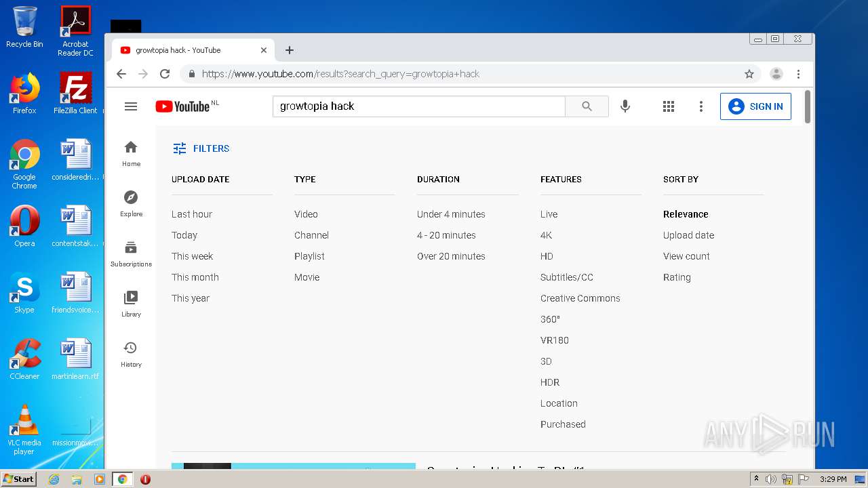Open YouTube settings three-dot menu
Screen dimensions: 868x488
click(x=701, y=106)
